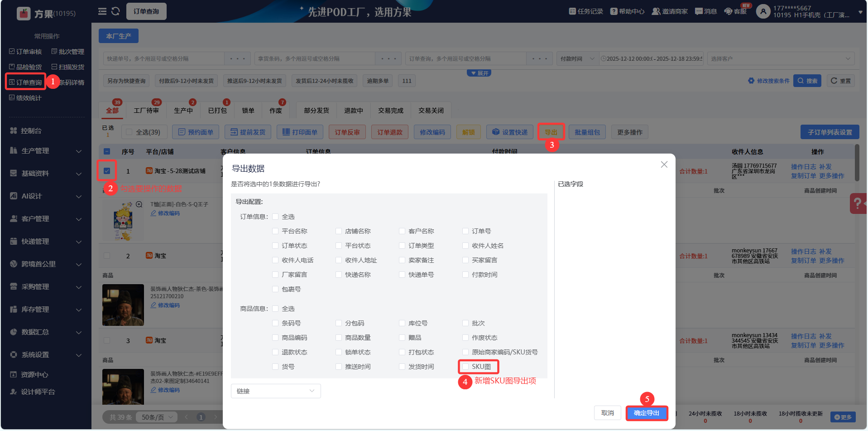
Task: Go to 控制台 dashboard
Action: tap(26, 131)
